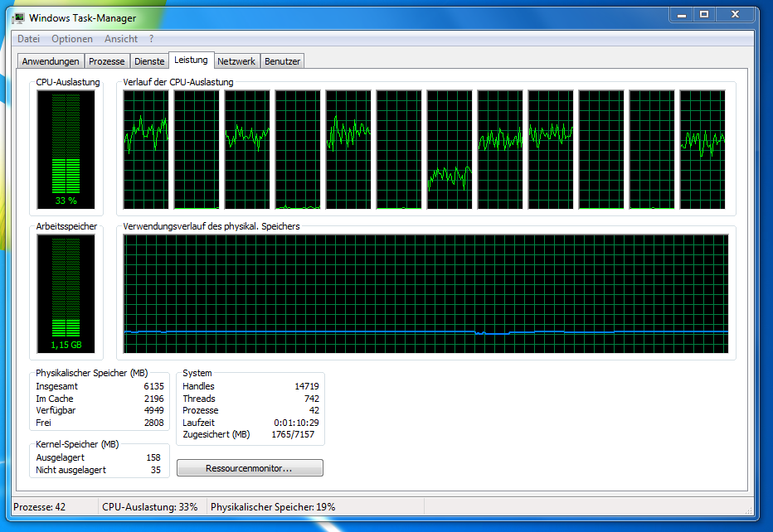Switch to the Benutzer tab
773x532 pixels.
tap(282, 60)
